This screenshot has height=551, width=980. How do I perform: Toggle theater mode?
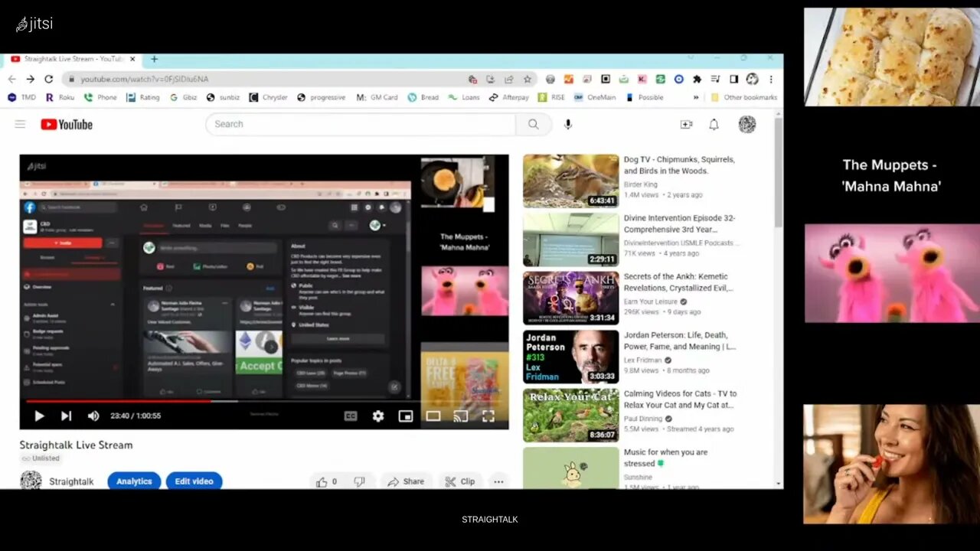433,416
